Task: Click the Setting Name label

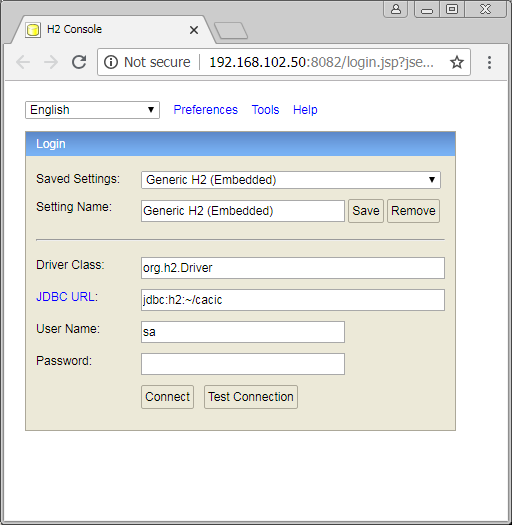Action: [x=74, y=207]
